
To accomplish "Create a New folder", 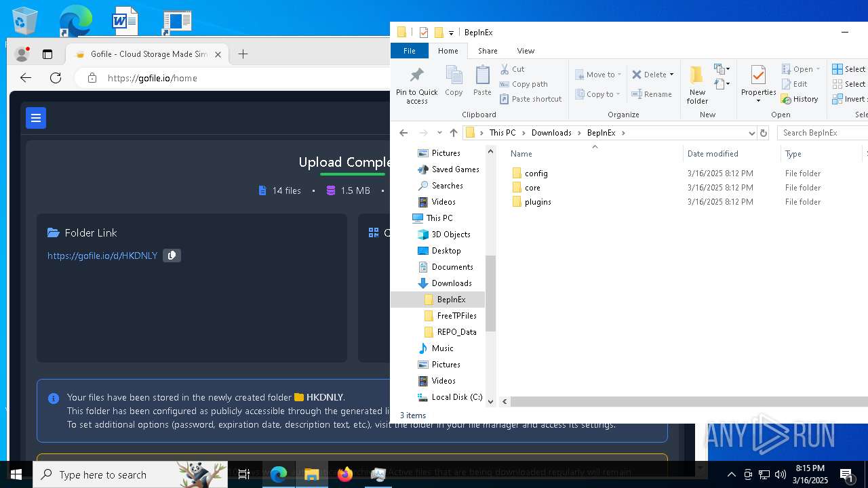I will [697, 85].
